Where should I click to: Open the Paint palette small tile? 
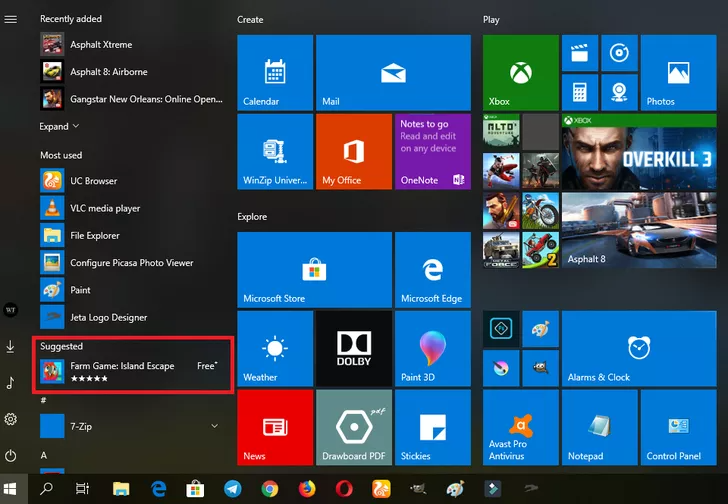540,329
